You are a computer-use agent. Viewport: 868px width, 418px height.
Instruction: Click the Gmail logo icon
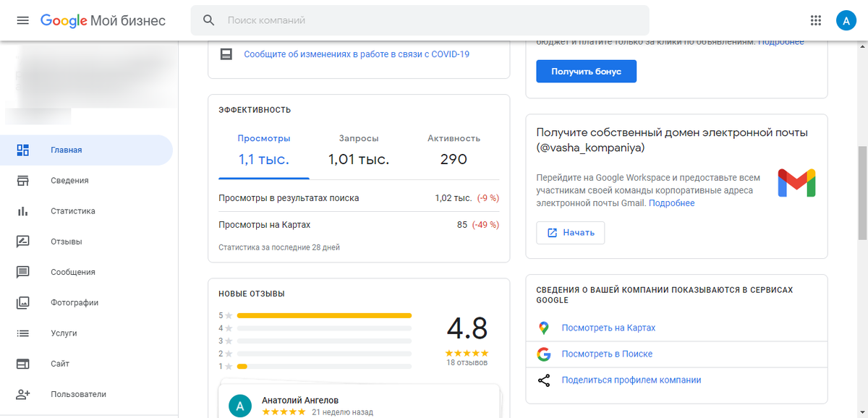(x=796, y=183)
